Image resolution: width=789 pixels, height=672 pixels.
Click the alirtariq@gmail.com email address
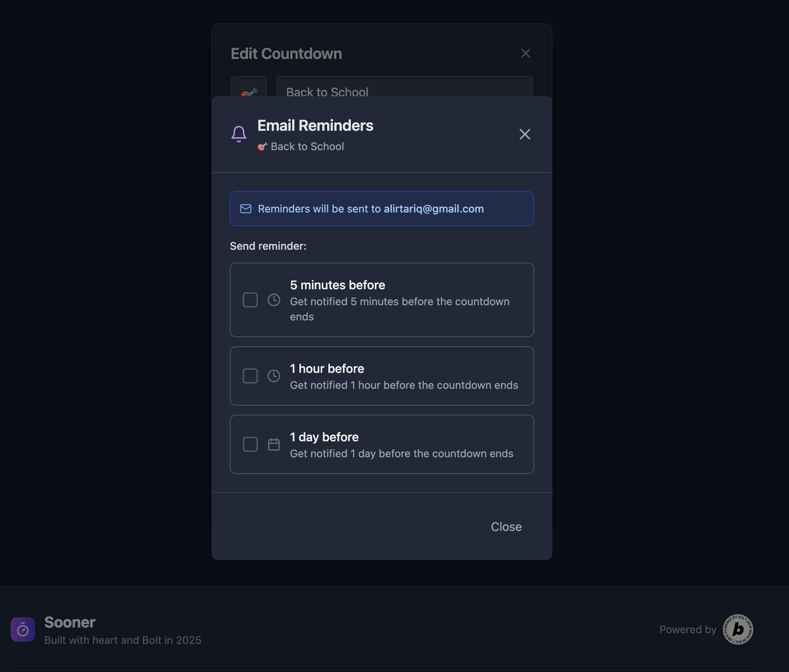pyautogui.click(x=433, y=209)
